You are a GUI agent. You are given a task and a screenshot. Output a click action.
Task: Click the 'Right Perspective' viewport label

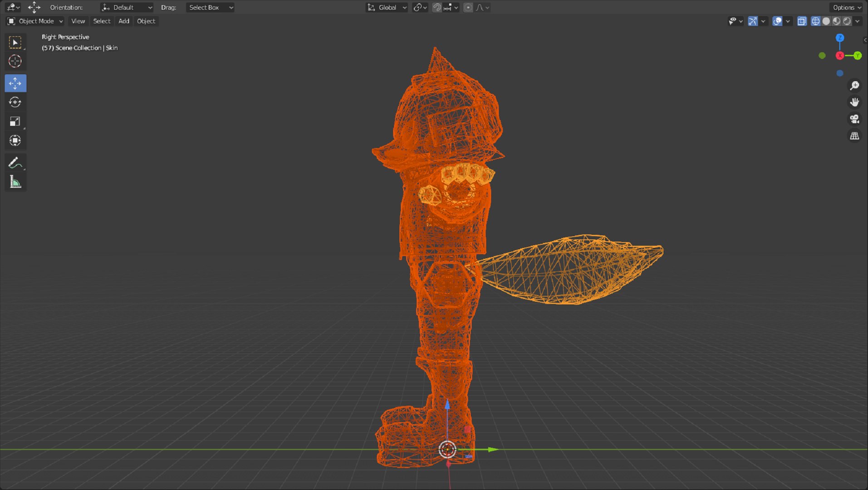(65, 37)
